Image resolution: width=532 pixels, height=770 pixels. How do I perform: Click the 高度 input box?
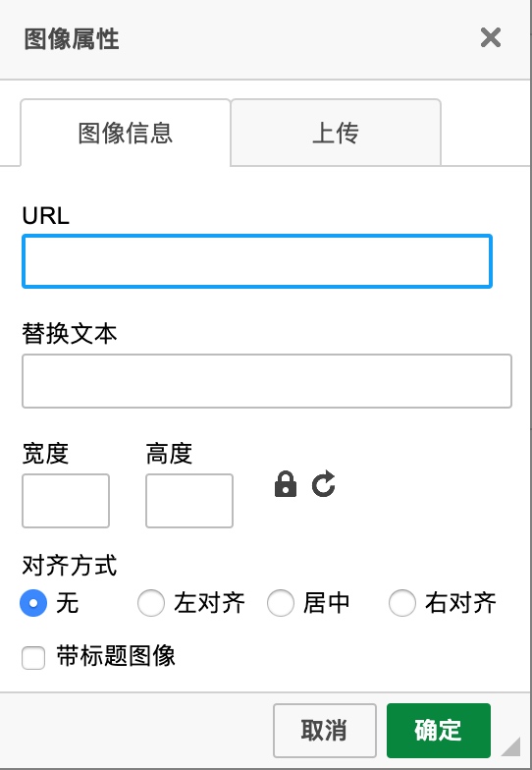coord(189,501)
